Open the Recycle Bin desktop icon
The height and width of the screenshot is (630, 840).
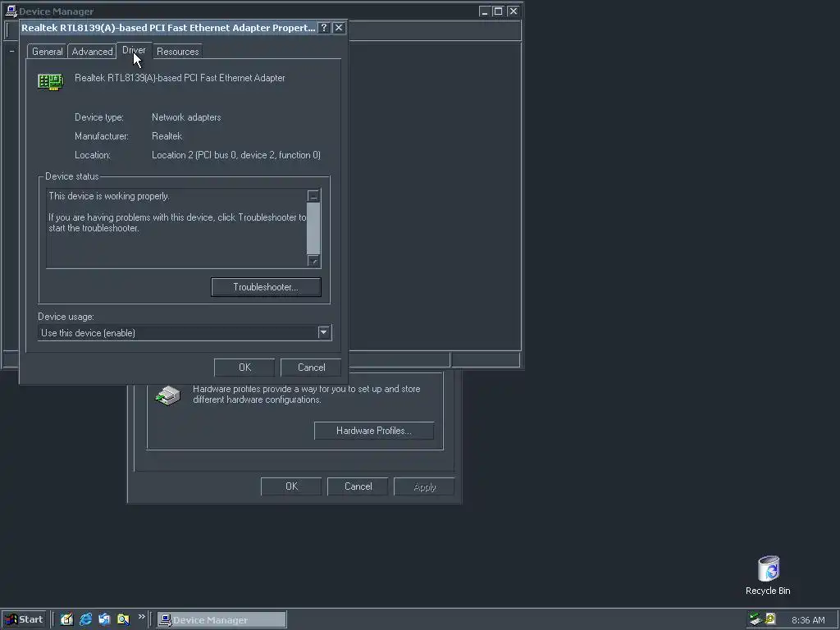point(768,575)
